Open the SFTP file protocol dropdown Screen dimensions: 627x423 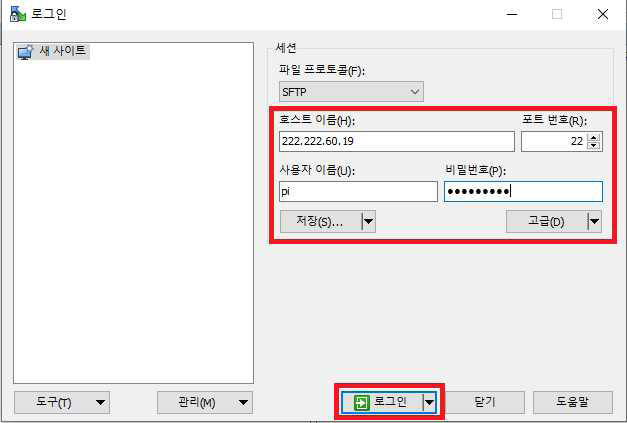point(351,92)
